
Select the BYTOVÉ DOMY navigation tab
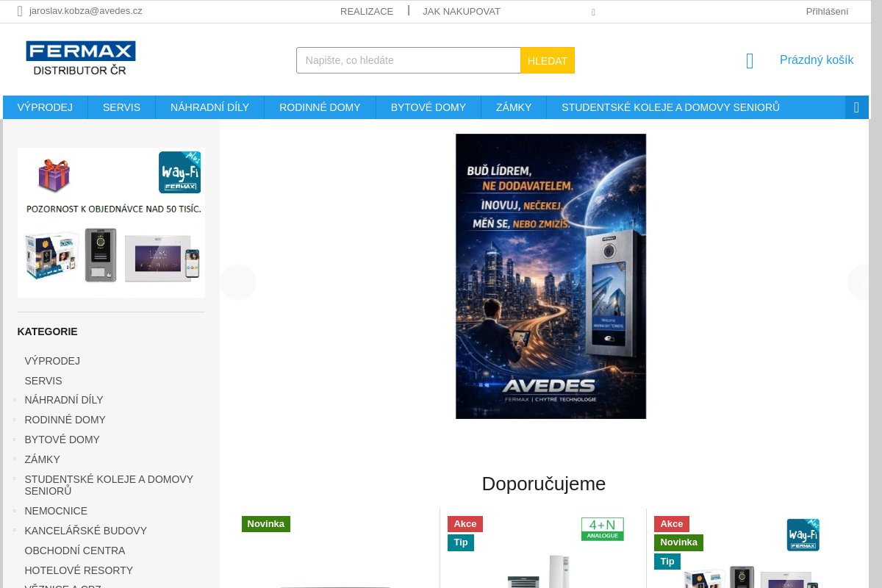pos(428,107)
